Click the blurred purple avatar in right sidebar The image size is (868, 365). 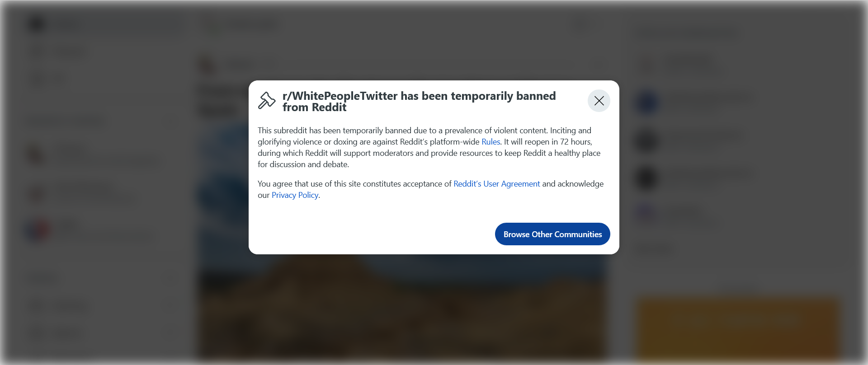tap(646, 212)
